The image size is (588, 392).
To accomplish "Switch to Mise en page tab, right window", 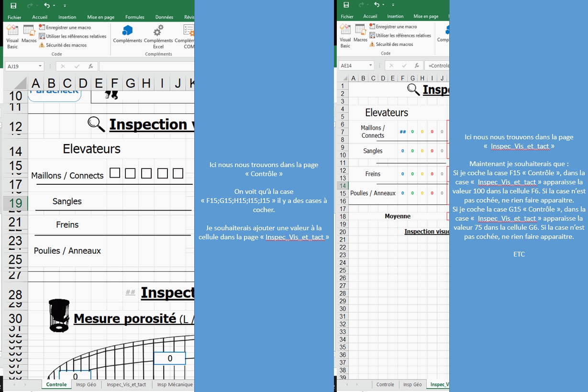I will (426, 16).
